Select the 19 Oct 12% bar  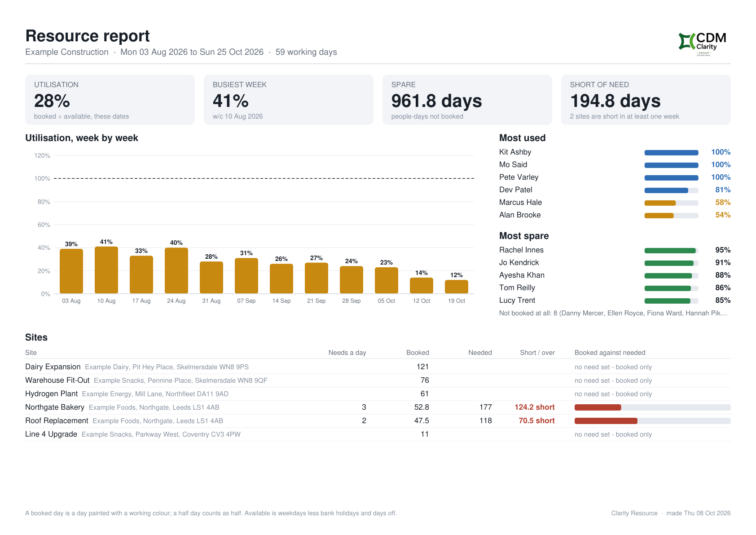click(457, 287)
